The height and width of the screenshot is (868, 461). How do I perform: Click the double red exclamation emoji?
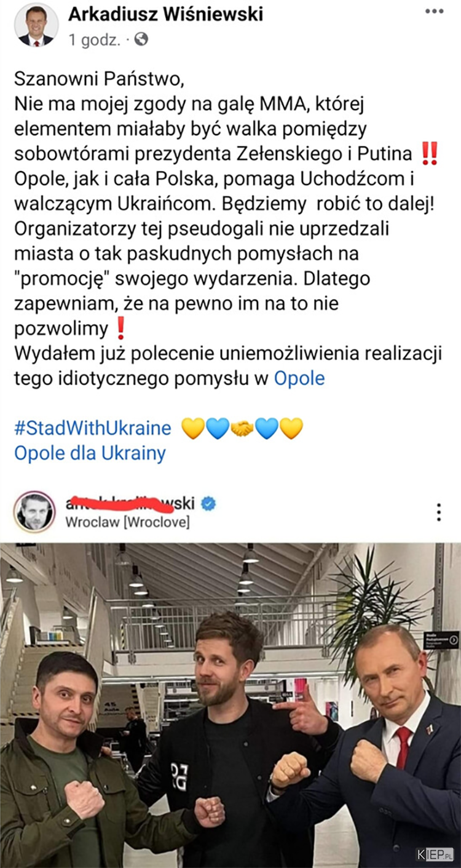coord(430,153)
